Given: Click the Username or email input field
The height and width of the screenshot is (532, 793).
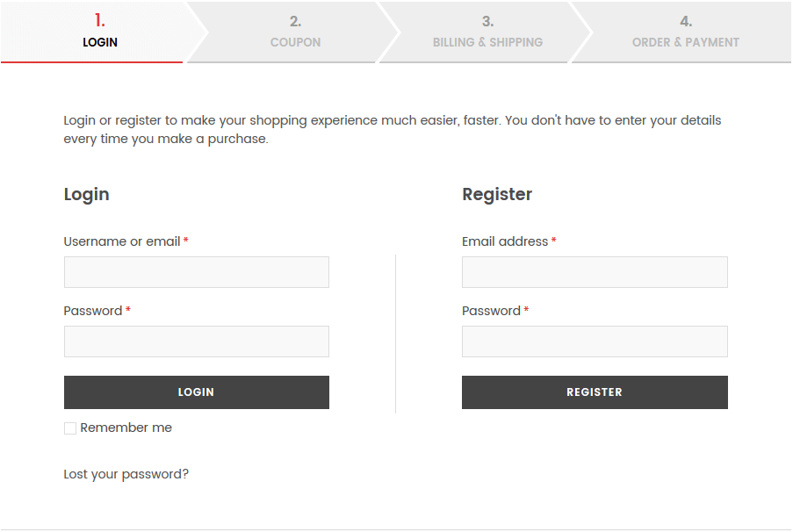Looking at the screenshot, I should coord(196,271).
